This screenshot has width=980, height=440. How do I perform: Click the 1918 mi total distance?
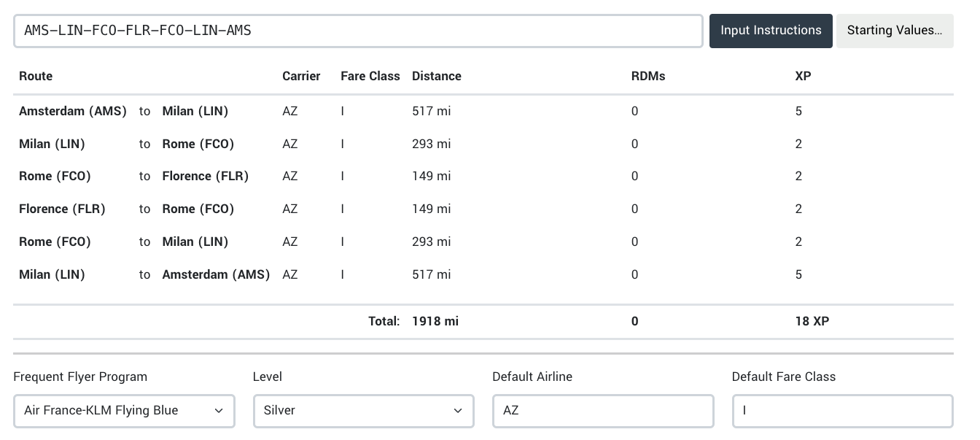pos(435,321)
